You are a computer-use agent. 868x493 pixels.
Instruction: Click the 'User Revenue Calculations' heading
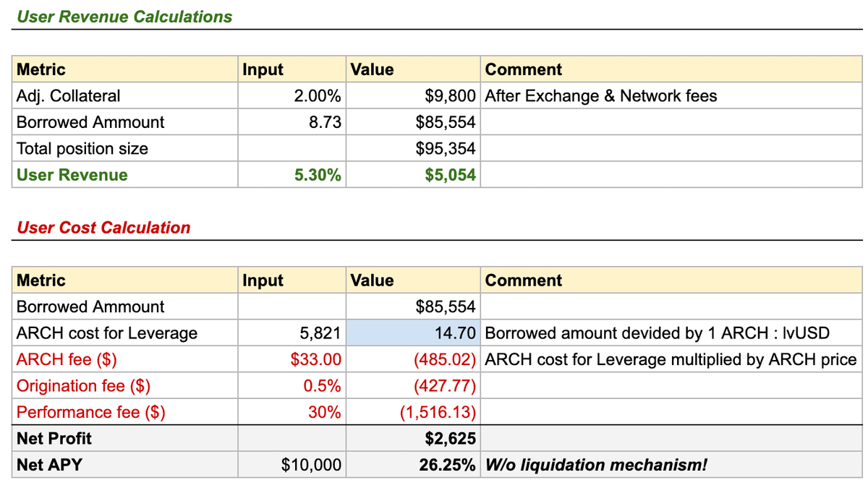click(x=124, y=17)
